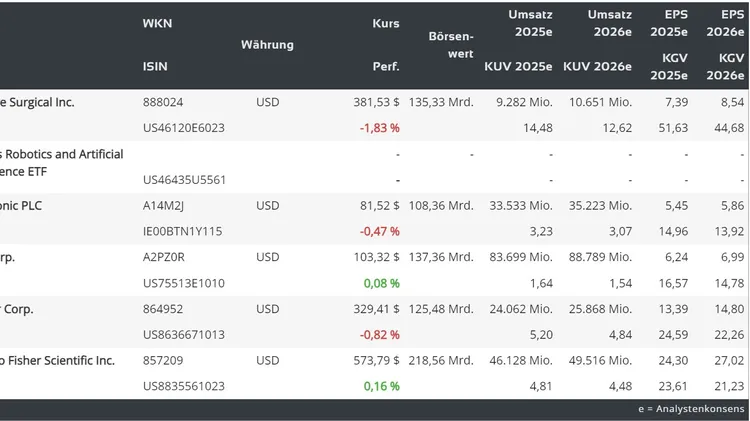Click revenue value 24.062 Mio.
The image size is (750, 421).
[x=521, y=309]
